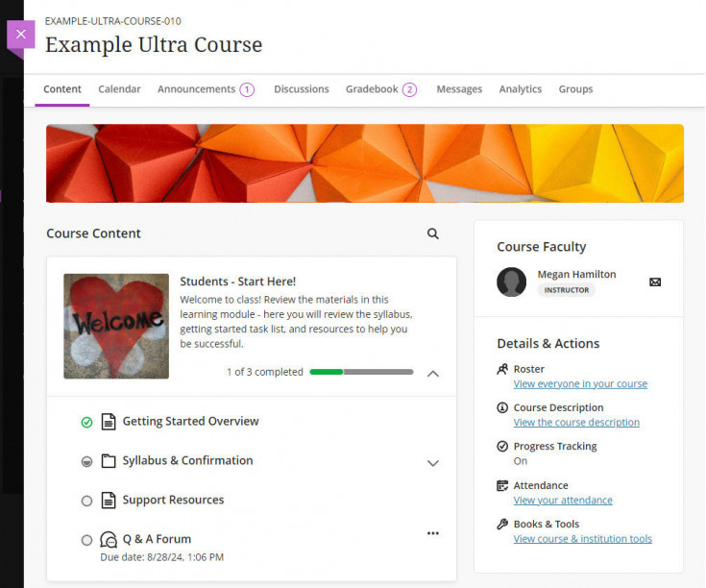Open the Syllabus & Confirmation item
706x588 pixels.
coord(187,460)
